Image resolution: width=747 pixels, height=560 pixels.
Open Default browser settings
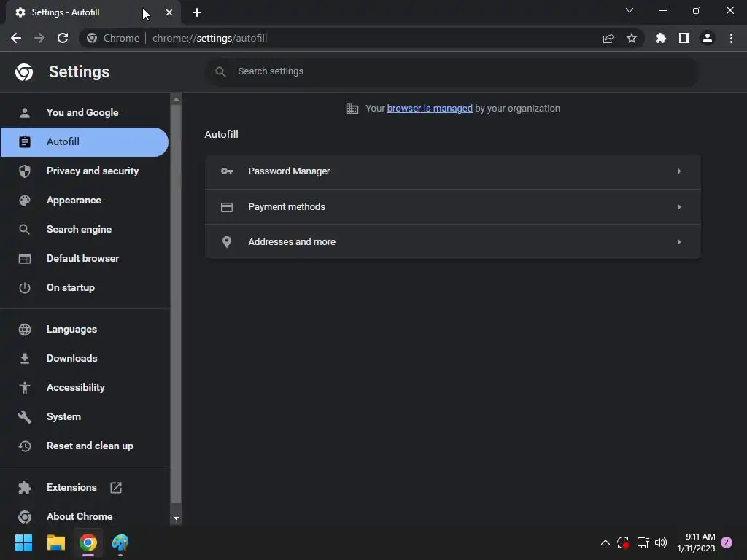(x=85, y=259)
